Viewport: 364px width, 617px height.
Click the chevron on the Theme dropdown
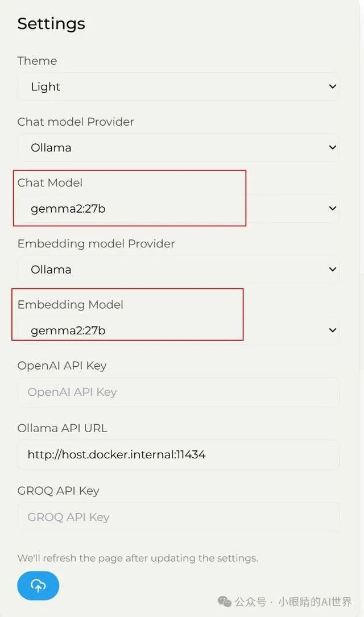click(333, 86)
